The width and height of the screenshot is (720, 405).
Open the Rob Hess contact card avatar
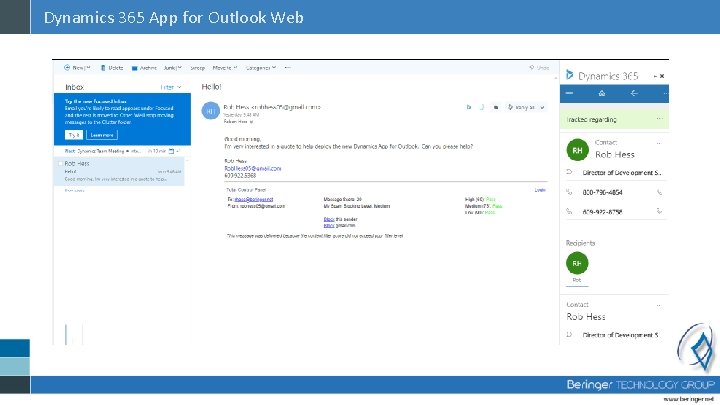[x=578, y=150]
